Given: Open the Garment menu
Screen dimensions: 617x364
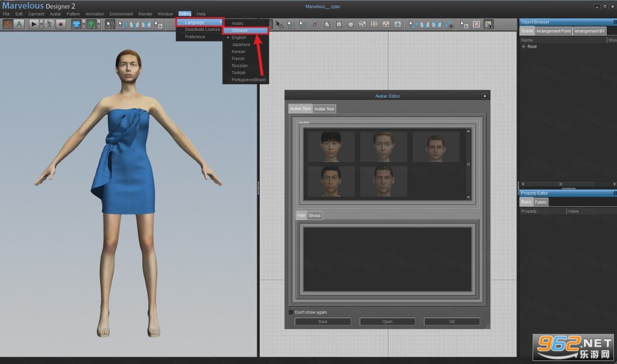Looking at the screenshot, I should [x=36, y=14].
